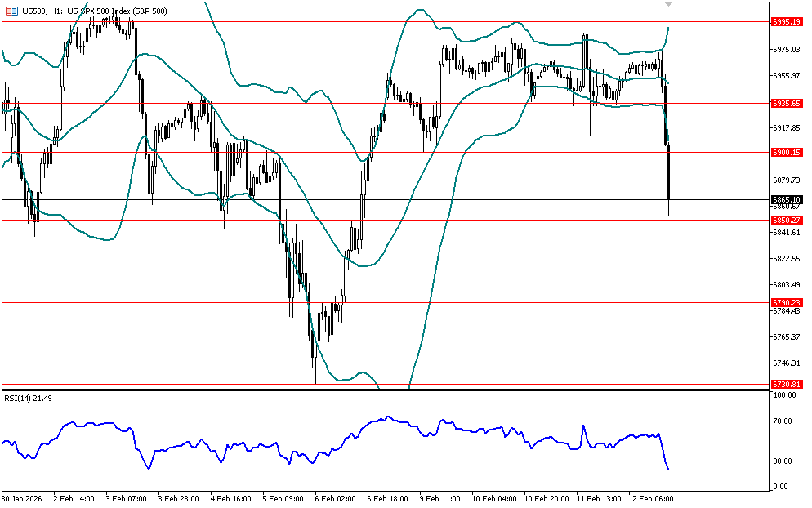Click the current price 6865.10 black label
The width and height of the screenshot is (812, 508).
coord(786,199)
